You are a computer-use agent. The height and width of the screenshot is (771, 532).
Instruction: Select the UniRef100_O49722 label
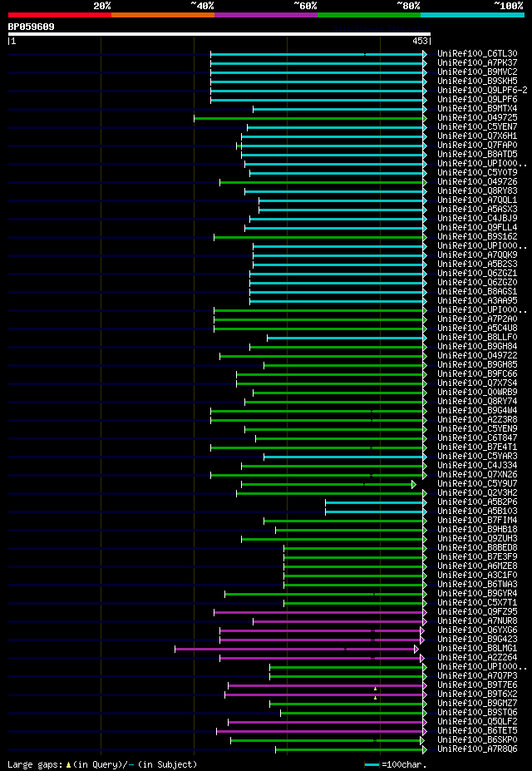coord(477,355)
